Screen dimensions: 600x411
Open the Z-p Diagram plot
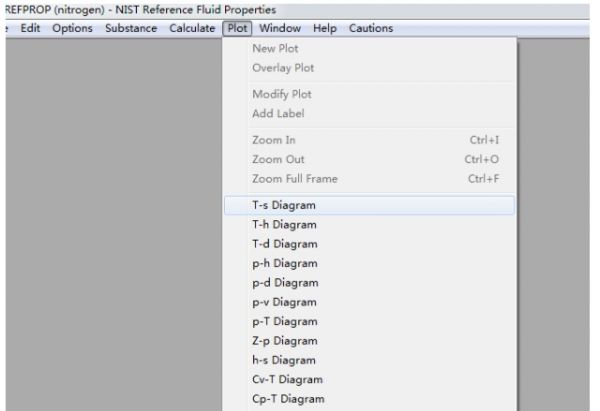tap(285, 341)
